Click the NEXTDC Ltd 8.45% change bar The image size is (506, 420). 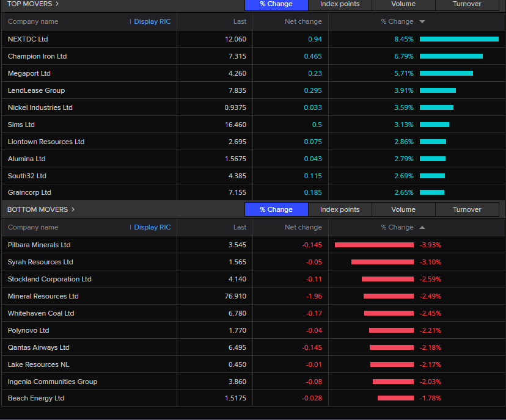coord(459,39)
